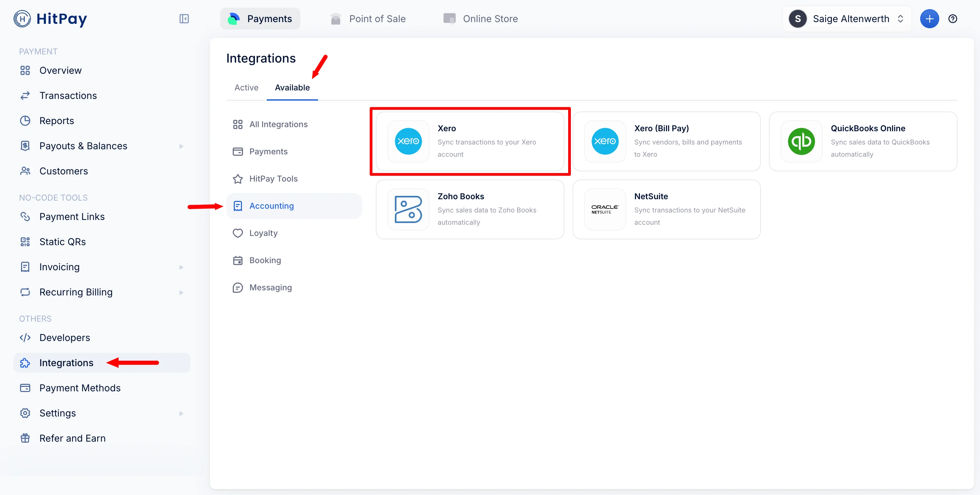
Task: Select the Payments integration category
Action: pos(294,151)
